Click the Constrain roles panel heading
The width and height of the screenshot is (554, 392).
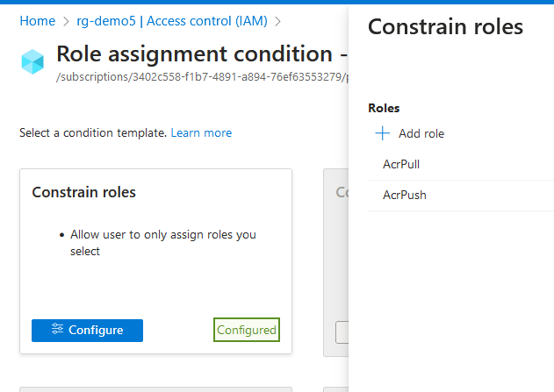pyautogui.click(x=445, y=27)
